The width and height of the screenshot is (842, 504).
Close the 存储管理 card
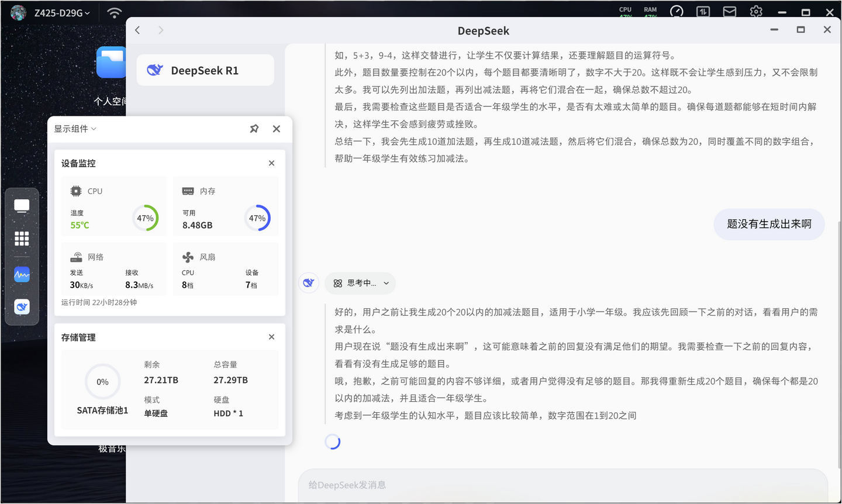tap(271, 337)
